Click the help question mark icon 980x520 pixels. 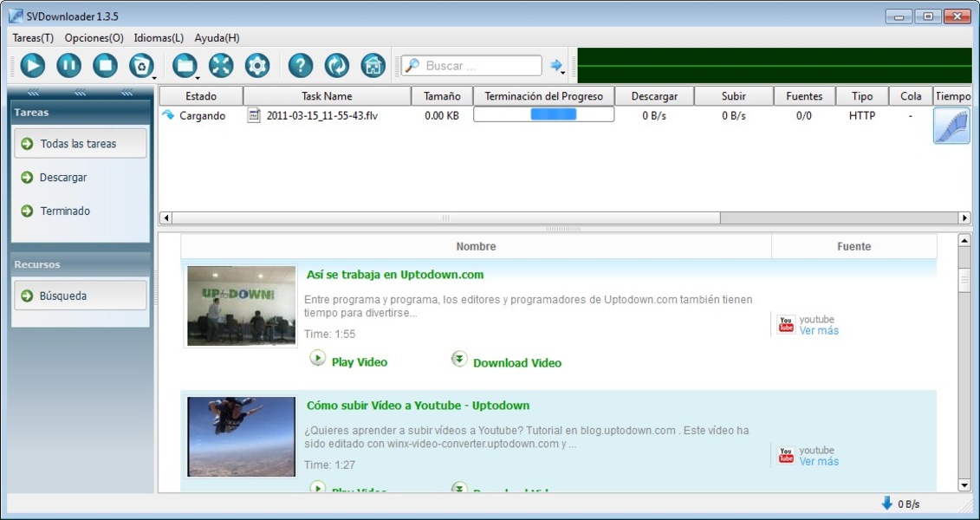coord(300,65)
